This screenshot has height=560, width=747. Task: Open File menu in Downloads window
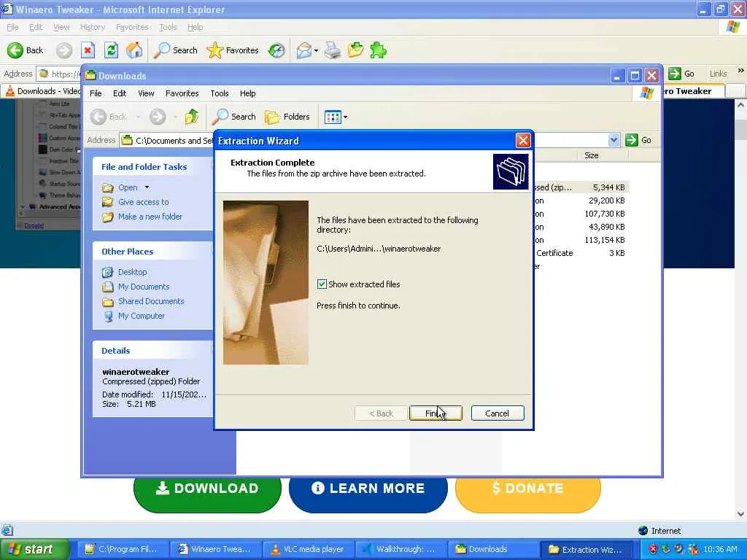point(96,93)
